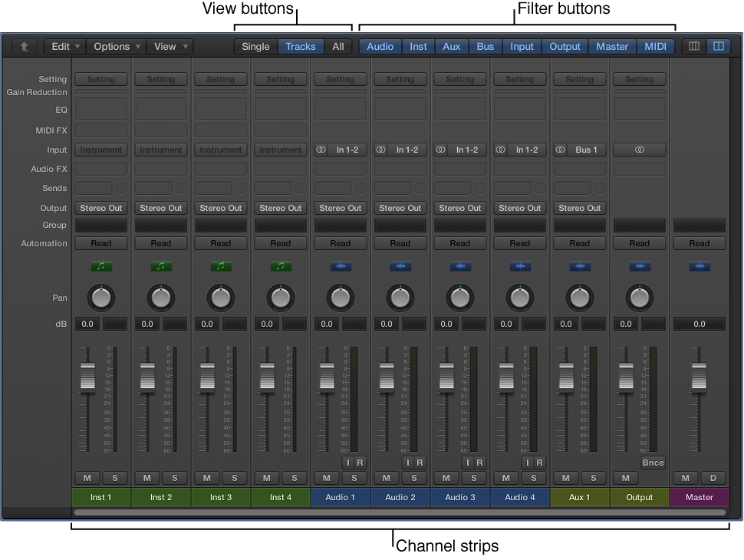Select the Aux channel filter tab
The image size is (744, 560).
[451, 46]
